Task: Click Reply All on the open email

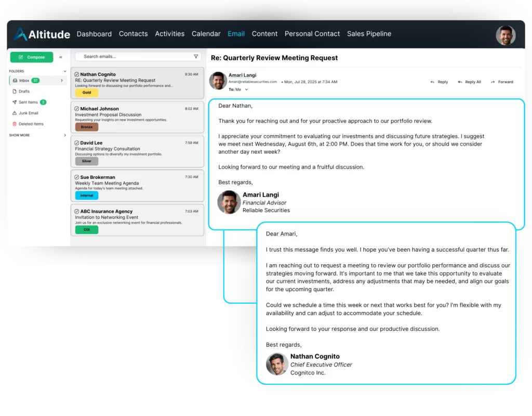Action: [x=469, y=82]
